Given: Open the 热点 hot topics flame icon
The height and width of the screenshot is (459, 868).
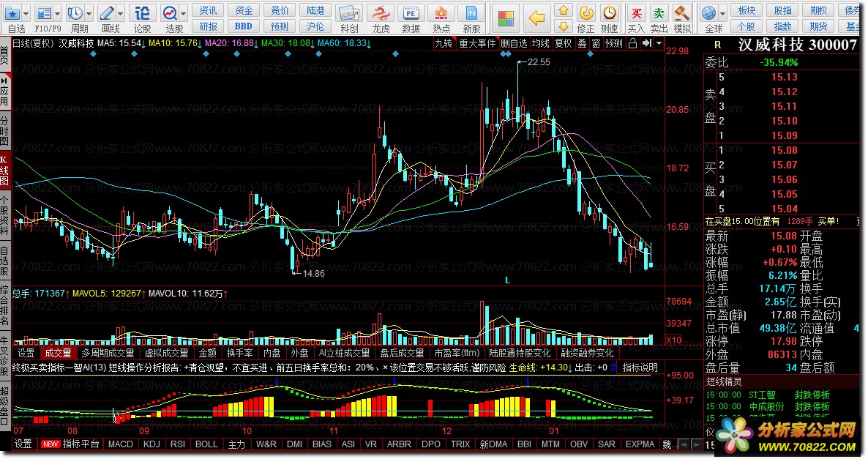Looking at the screenshot, I should (441, 13).
